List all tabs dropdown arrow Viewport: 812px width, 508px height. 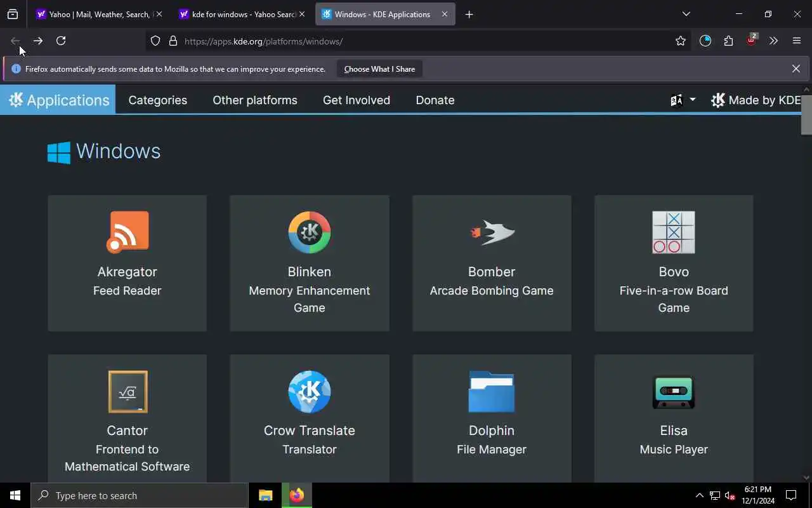click(x=686, y=14)
